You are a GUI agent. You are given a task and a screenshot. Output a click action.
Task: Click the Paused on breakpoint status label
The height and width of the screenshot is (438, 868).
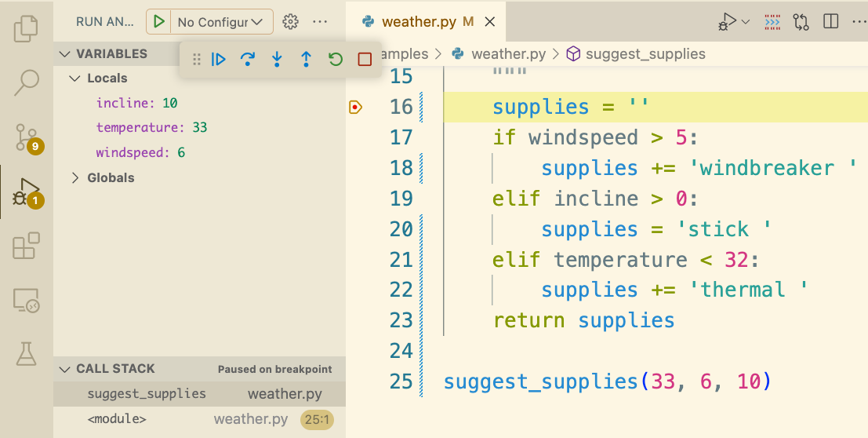274,369
